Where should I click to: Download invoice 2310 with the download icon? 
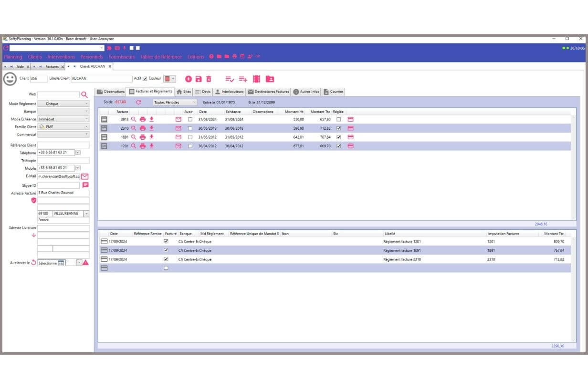[x=152, y=128]
